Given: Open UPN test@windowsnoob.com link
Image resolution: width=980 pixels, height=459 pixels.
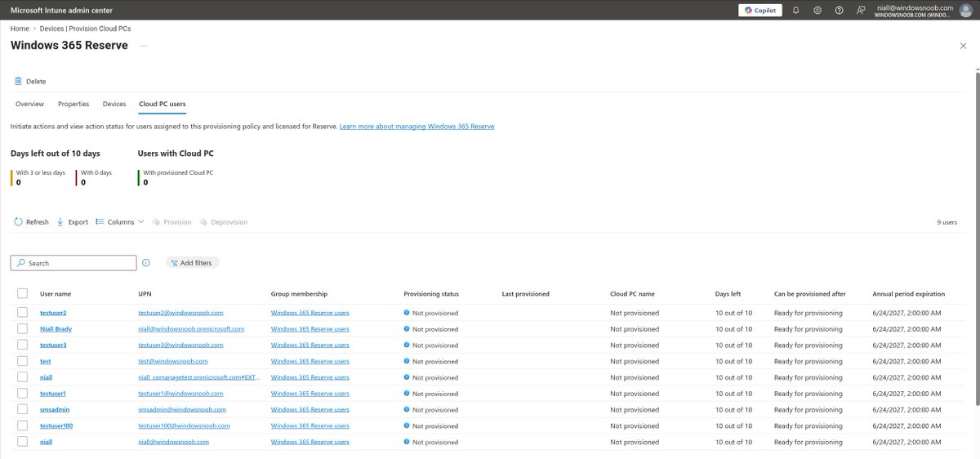Looking at the screenshot, I should tap(173, 361).
